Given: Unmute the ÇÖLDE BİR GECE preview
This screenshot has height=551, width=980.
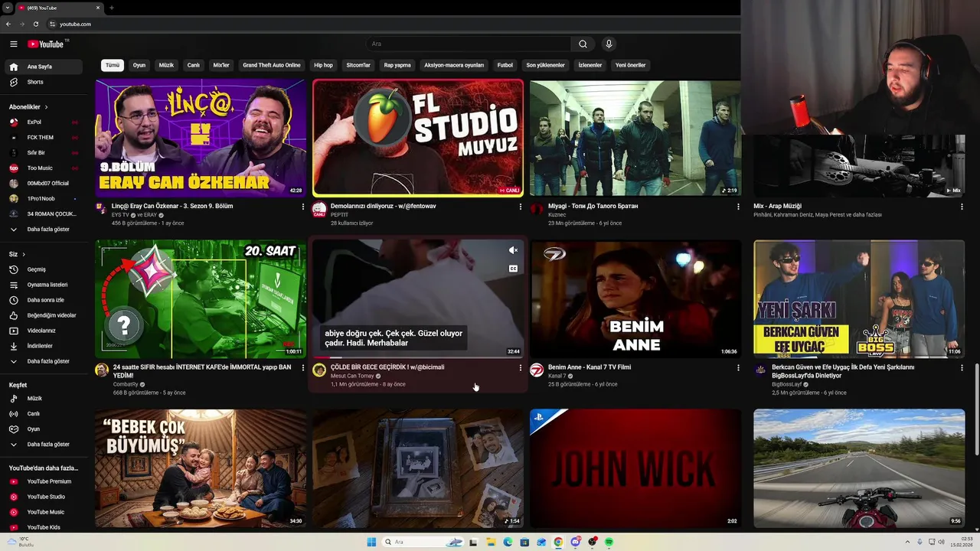Looking at the screenshot, I should (513, 250).
